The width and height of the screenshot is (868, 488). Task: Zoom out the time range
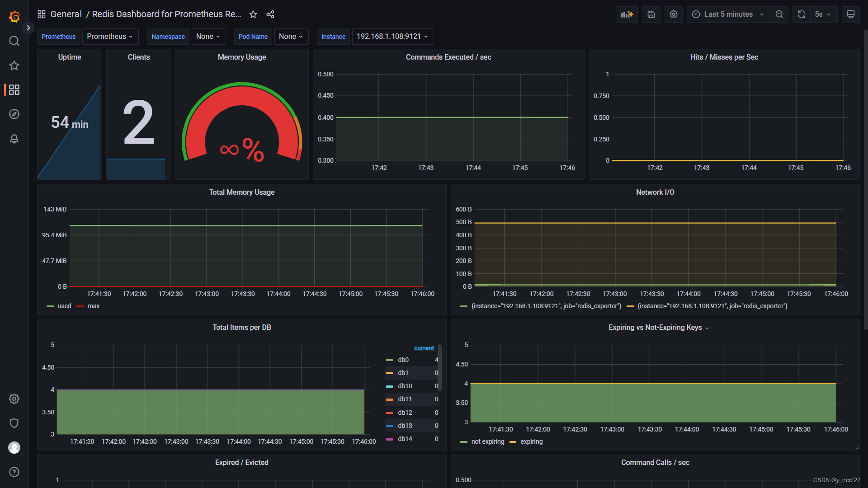[x=779, y=14]
